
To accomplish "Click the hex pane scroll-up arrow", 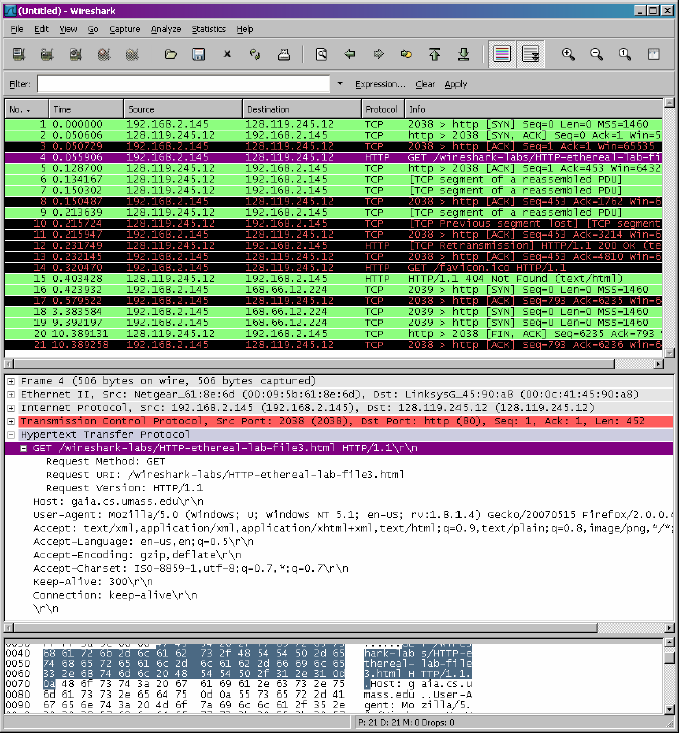I will [669, 643].
